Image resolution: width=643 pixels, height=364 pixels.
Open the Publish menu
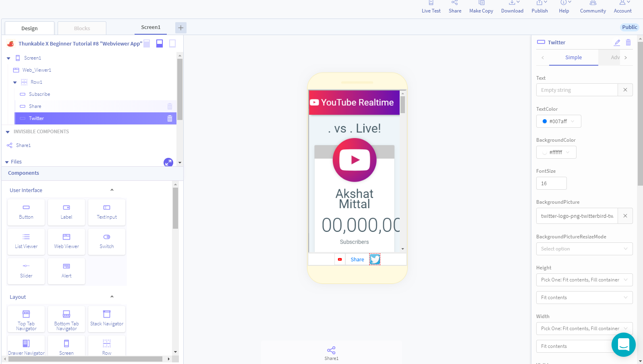539,7
